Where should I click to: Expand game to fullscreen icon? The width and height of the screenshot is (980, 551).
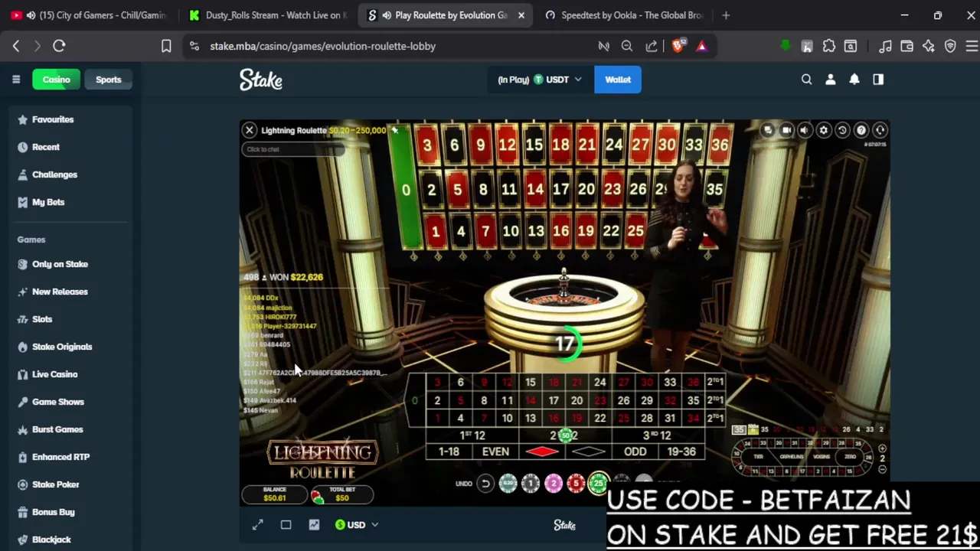(258, 525)
